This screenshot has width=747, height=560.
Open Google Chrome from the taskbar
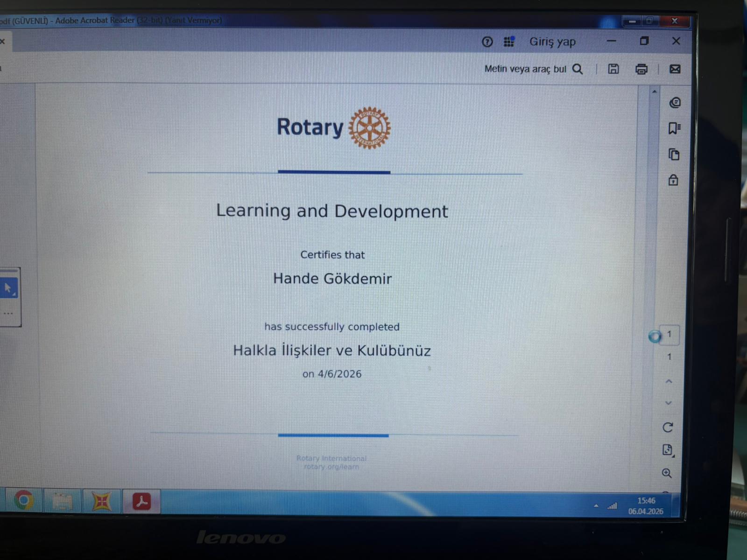pyautogui.click(x=23, y=501)
